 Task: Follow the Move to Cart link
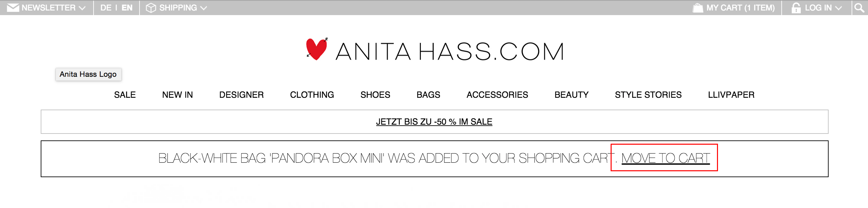tap(665, 158)
